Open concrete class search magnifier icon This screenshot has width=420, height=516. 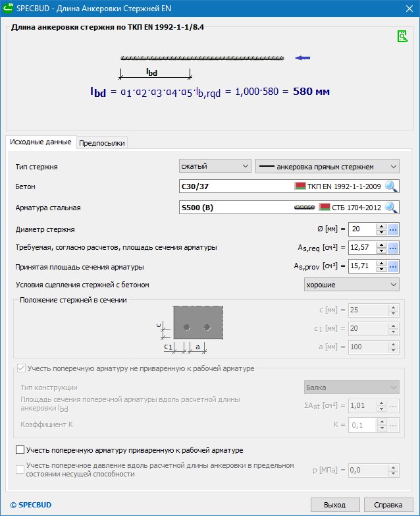tap(392, 186)
